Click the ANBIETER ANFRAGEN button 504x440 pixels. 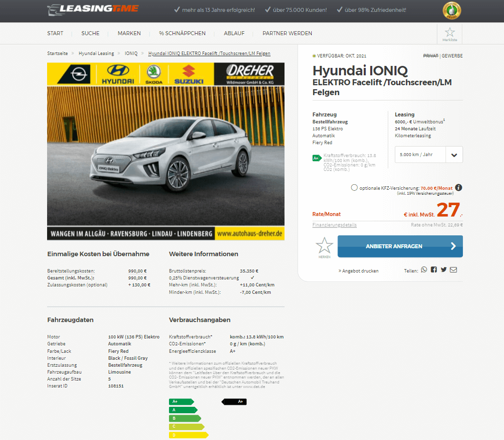click(400, 246)
